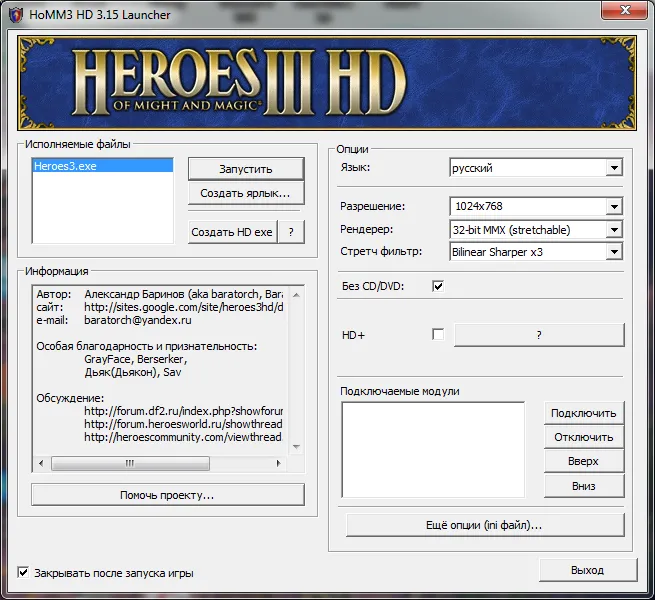The width and height of the screenshot is (655, 600).
Task: Click Ещё опции (ini файл) button
Action: click(484, 524)
